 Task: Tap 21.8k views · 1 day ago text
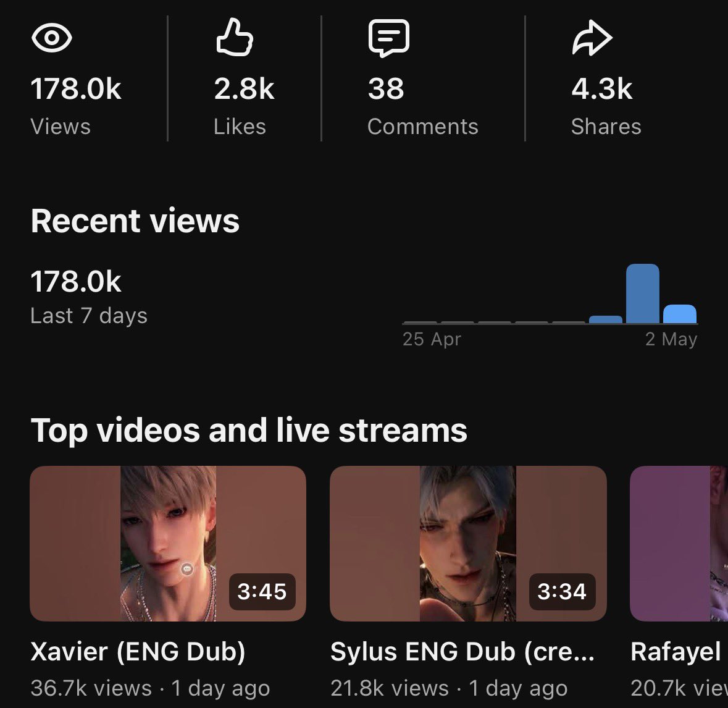point(449,688)
